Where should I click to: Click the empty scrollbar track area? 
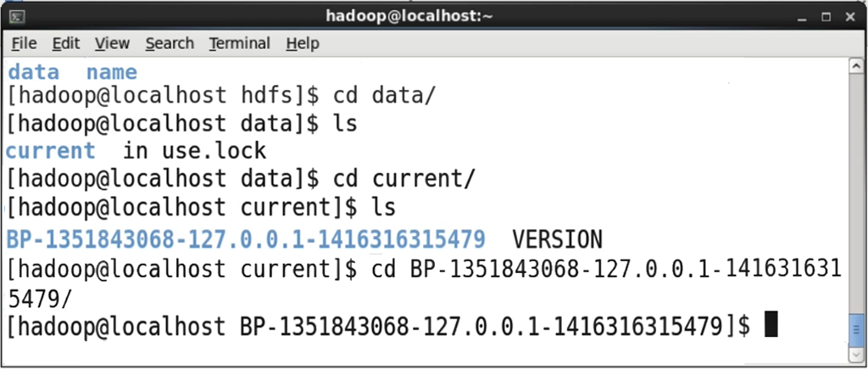(x=856, y=191)
